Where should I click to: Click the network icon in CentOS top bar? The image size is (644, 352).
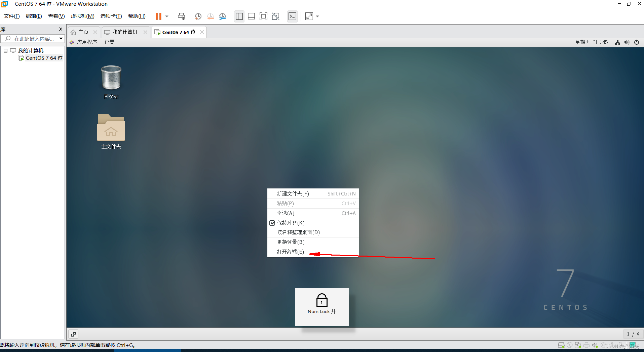(617, 42)
